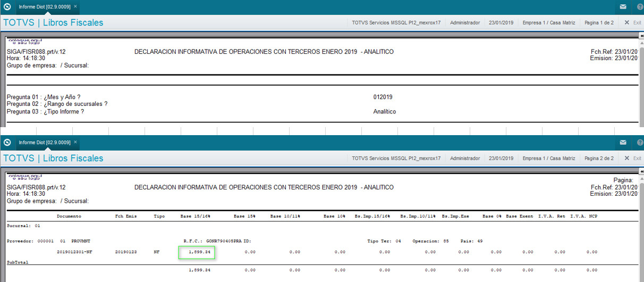Click "Pagina 1 de 2" status indicator
The height and width of the screenshot is (282, 644).
point(599,23)
